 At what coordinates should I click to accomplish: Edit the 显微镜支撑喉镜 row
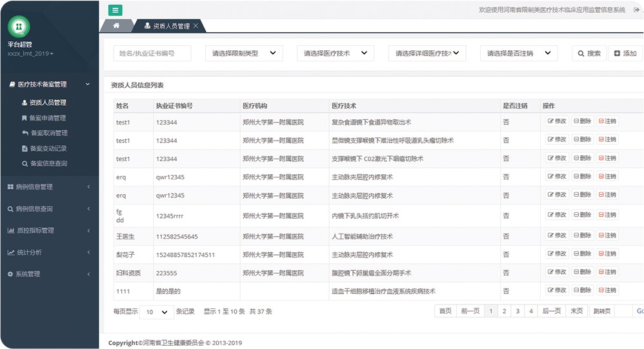(557, 139)
